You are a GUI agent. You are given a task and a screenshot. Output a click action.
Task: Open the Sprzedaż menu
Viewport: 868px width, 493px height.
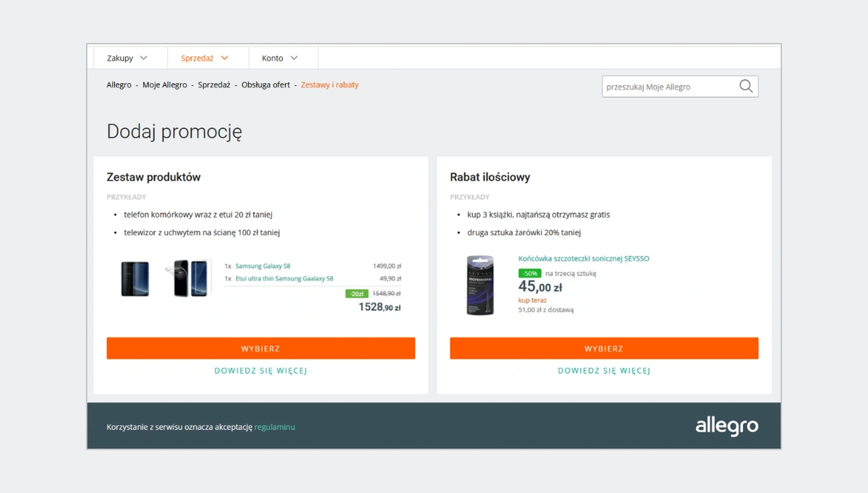208,58
